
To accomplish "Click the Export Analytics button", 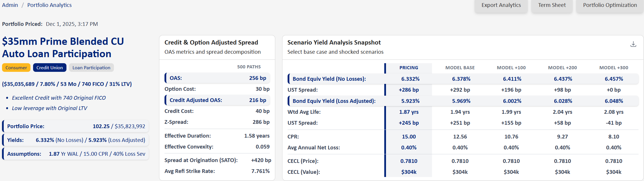I will coord(501,5).
